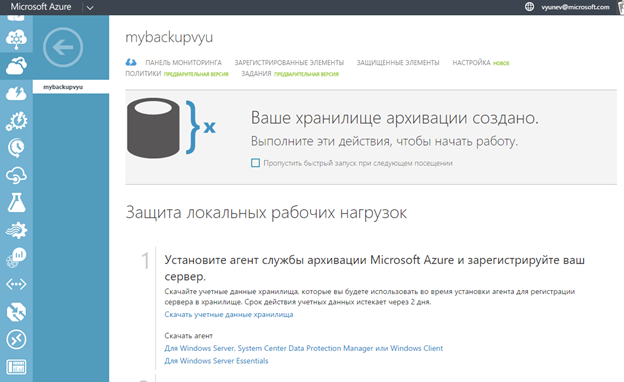This screenshot has height=382, width=624.
Task: Open the Traffic Manager sidebar icon
Action: point(16,312)
